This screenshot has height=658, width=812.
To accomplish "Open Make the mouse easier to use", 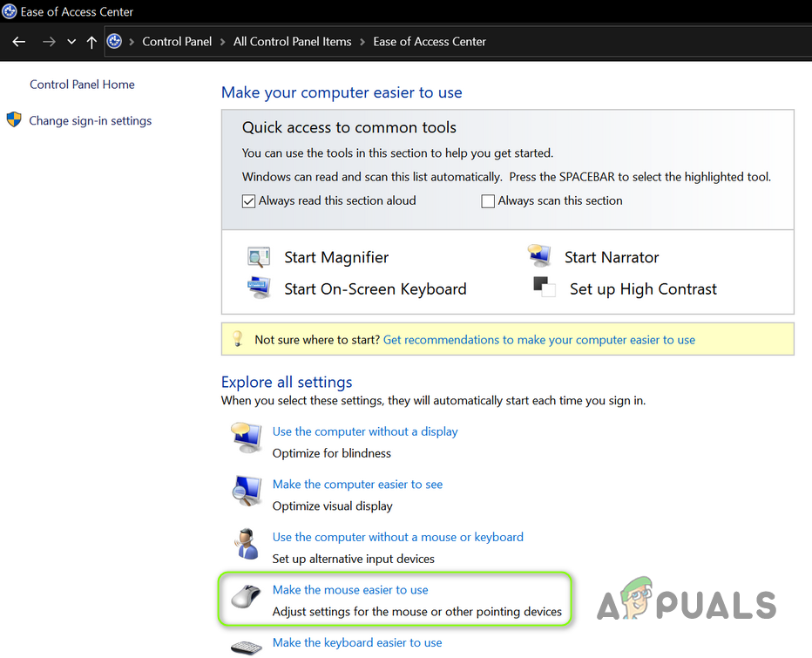I will [x=350, y=590].
